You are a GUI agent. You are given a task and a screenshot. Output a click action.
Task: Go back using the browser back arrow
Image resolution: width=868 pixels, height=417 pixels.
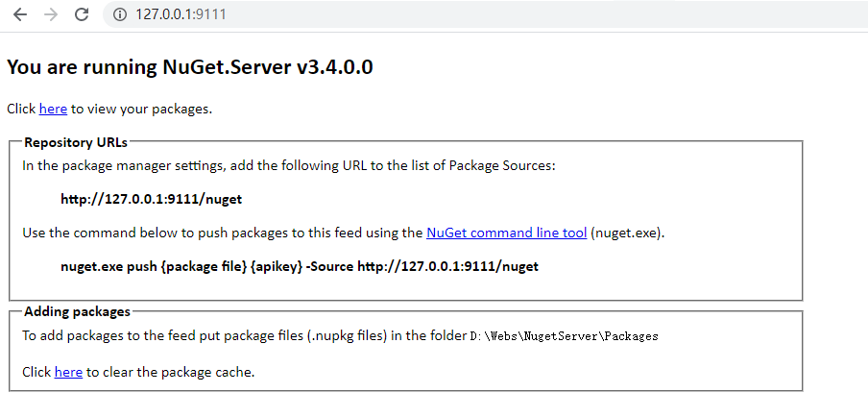tap(20, 14)
